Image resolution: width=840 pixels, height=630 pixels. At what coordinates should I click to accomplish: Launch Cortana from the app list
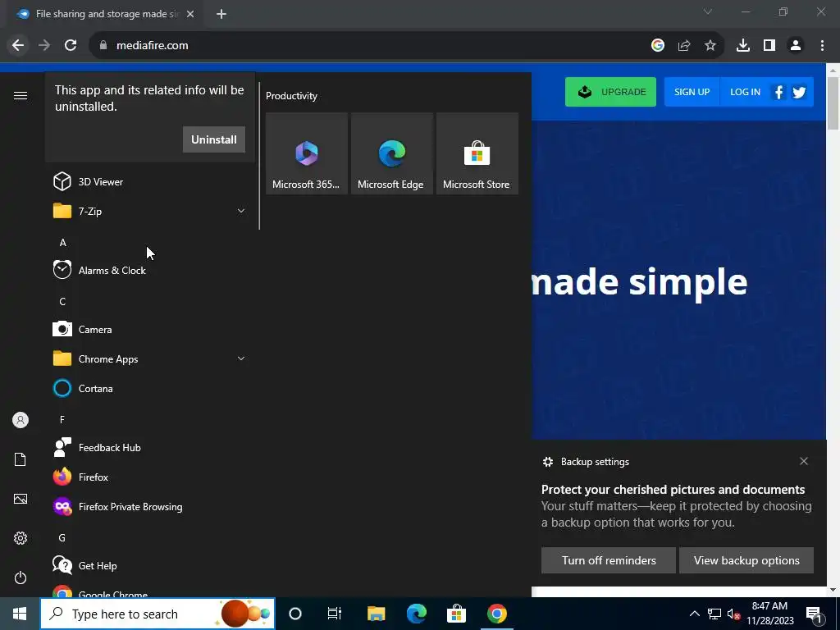(150, 388)
